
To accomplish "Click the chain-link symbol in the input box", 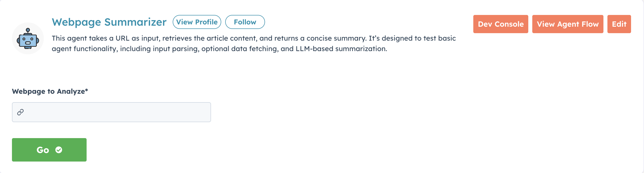I will [x=20, y=112].
